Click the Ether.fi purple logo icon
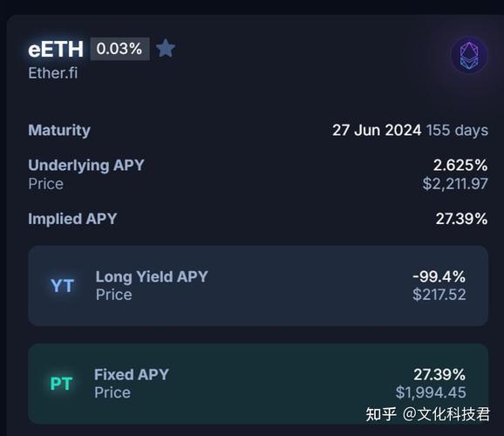 pos(469,55)
